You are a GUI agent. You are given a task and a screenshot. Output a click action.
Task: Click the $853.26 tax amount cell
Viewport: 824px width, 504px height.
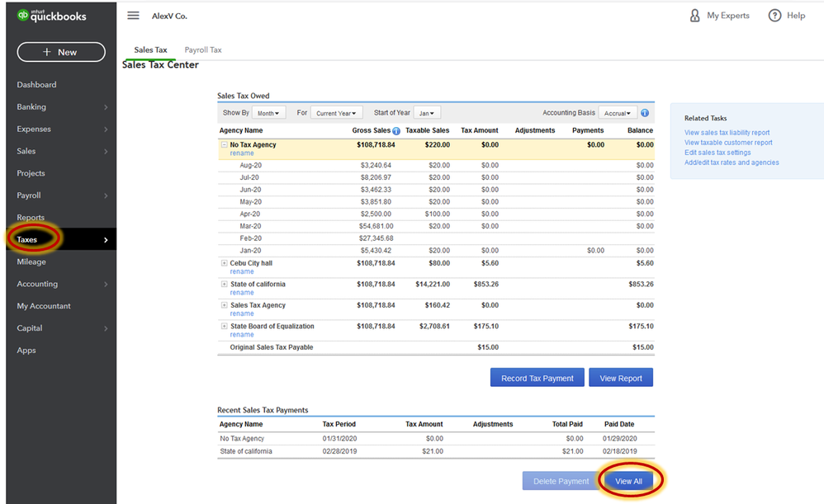click(x=486, y=284)
